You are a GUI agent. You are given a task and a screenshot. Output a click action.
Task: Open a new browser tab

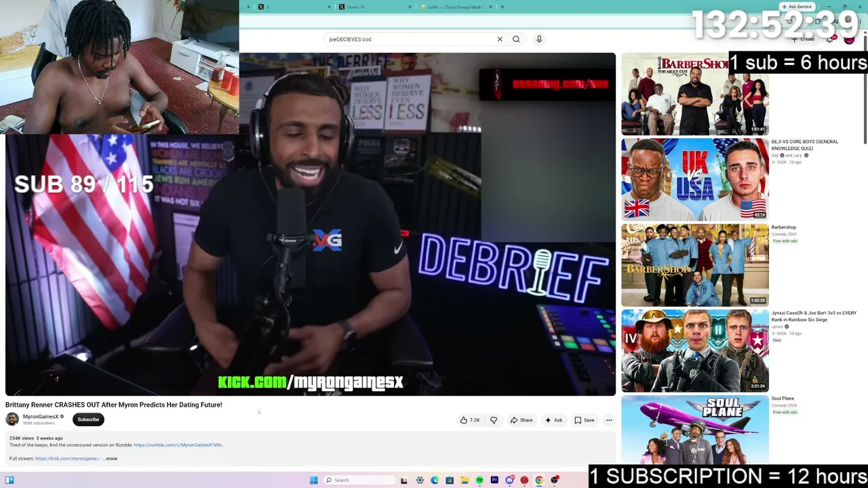point(502,7)
